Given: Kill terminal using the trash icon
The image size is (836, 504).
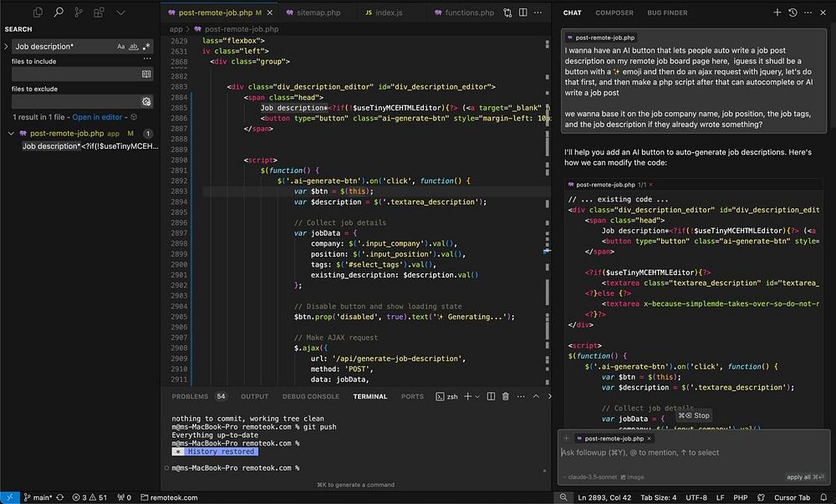Looking at the screenshot, I should coord(507,396).
